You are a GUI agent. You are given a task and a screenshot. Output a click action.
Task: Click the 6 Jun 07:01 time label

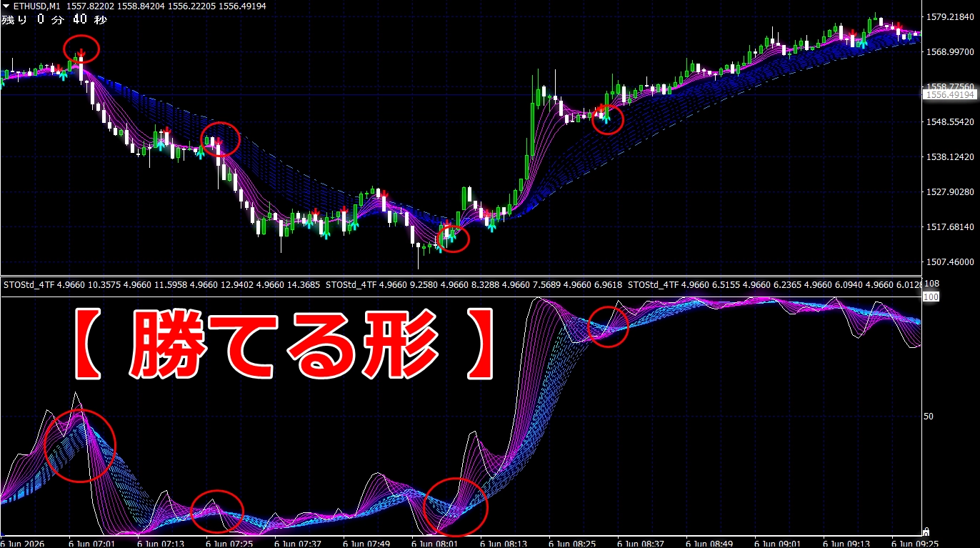[x=93, y=543]
